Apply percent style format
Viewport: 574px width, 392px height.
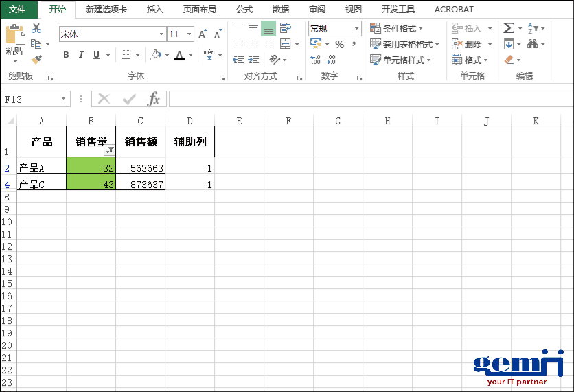[340, 45]
